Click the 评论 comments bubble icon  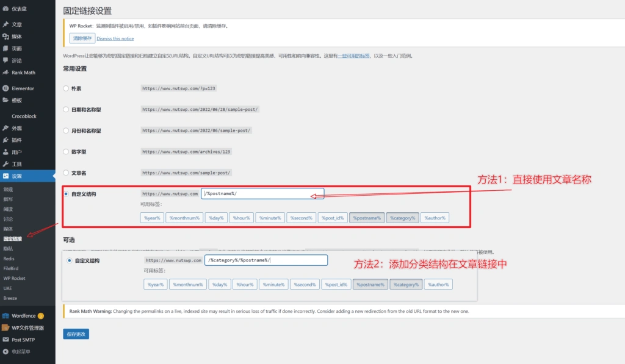click(x=5, y=60)
